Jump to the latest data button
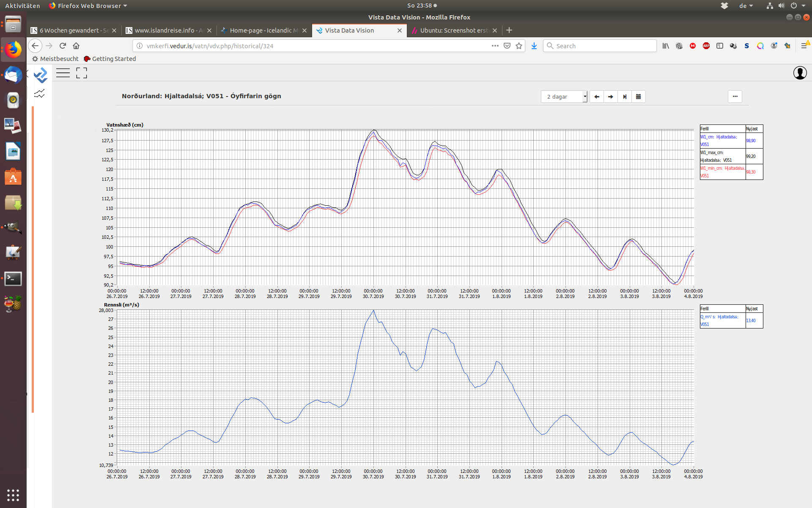Viewport: 812px width, 508px height. pos(625,97)
